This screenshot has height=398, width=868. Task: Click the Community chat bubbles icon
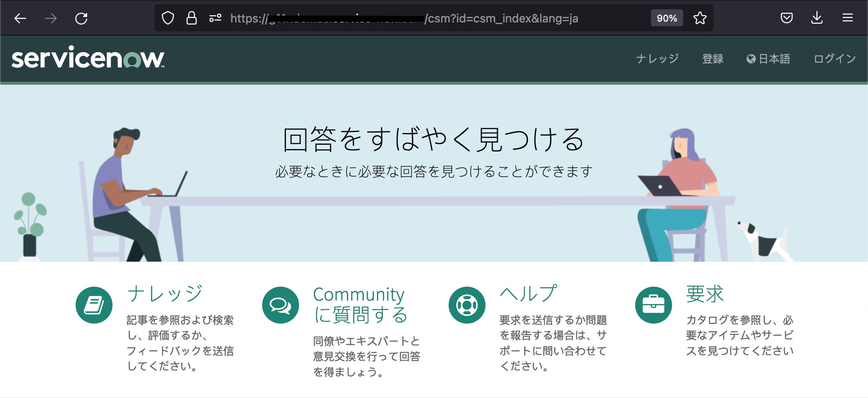pos(280,305)
